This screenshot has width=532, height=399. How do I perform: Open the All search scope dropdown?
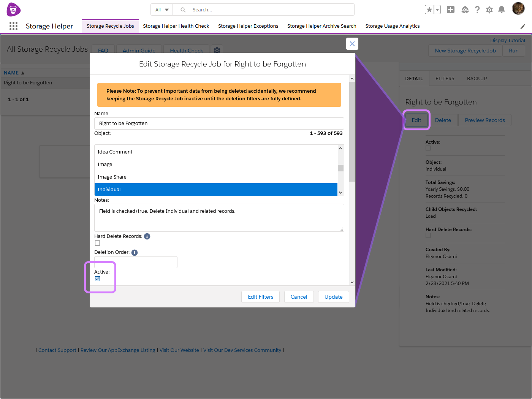click(x=162, y=10)
